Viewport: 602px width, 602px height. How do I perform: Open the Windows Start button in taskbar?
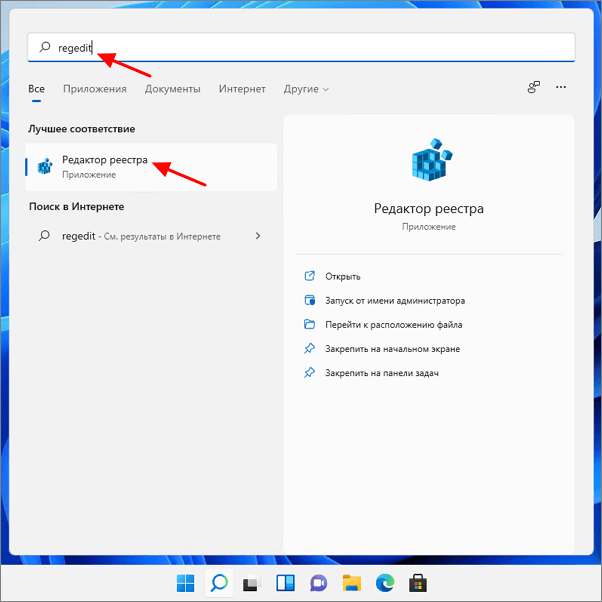coord(186,584)
